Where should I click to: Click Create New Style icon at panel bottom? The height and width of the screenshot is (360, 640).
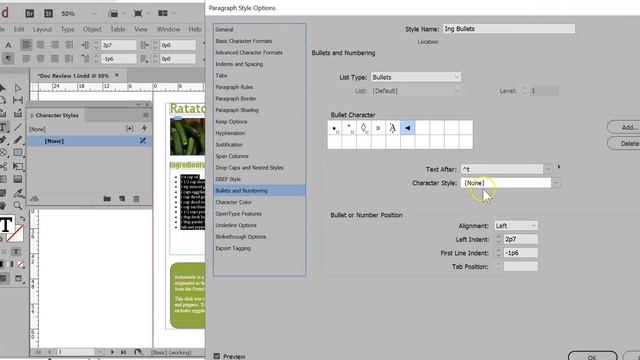[x=122, y=199]
